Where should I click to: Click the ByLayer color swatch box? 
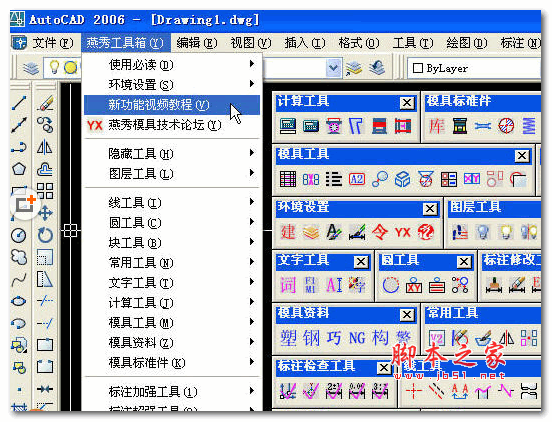(418, 68)
